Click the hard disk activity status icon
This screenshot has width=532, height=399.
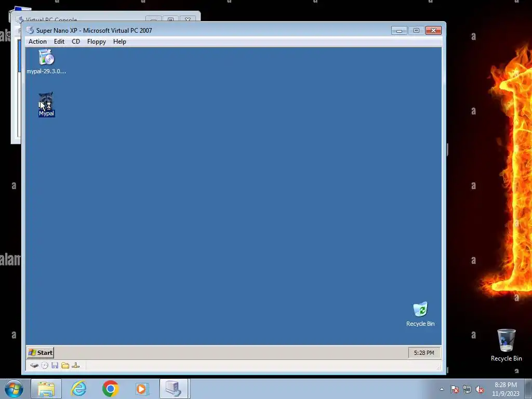(34, 365)
